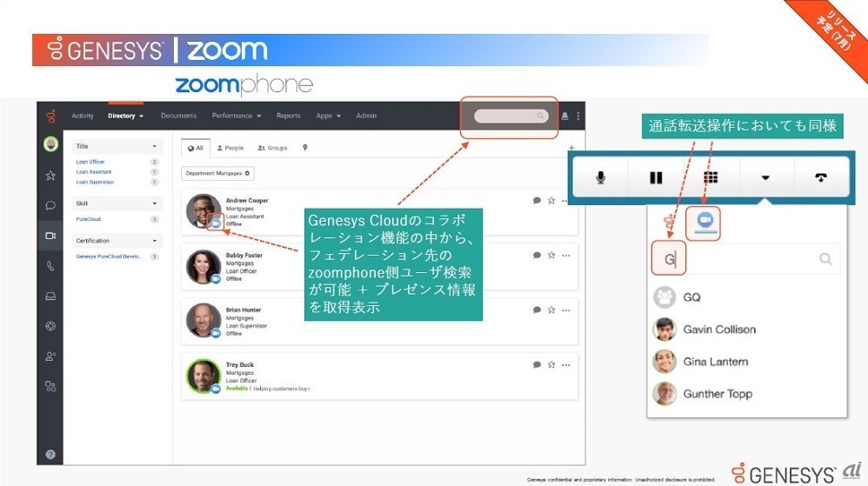Open the Video camera in sidebar
Viewport: 868px width, 486px height.
click(x=50, y=236)
